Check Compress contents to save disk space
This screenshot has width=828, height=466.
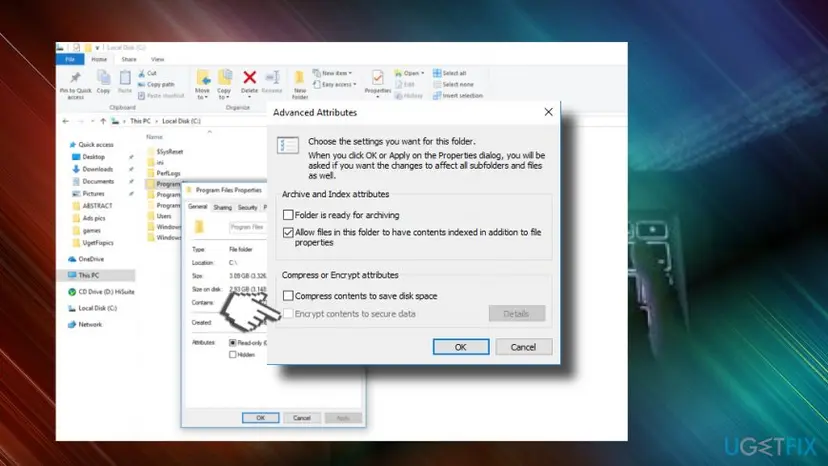click(x=288, y=296)
